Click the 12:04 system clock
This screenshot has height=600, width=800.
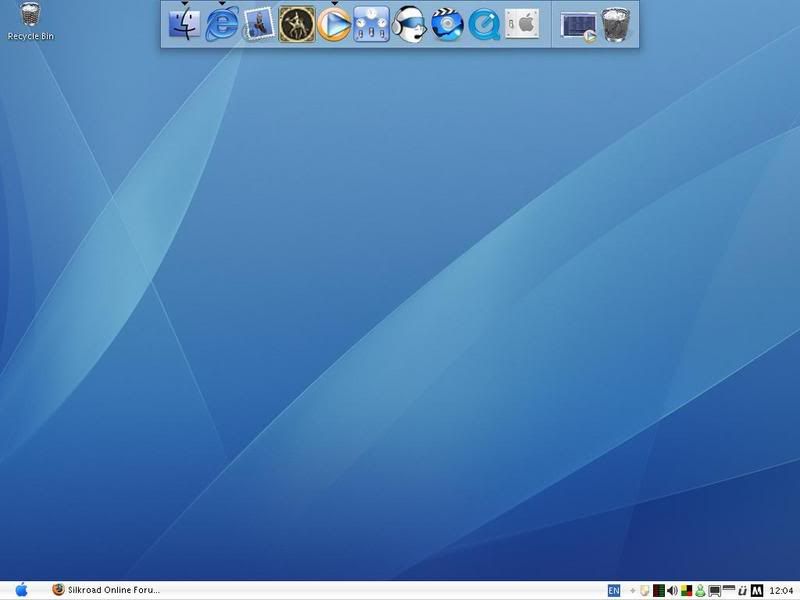click(782, 590)
